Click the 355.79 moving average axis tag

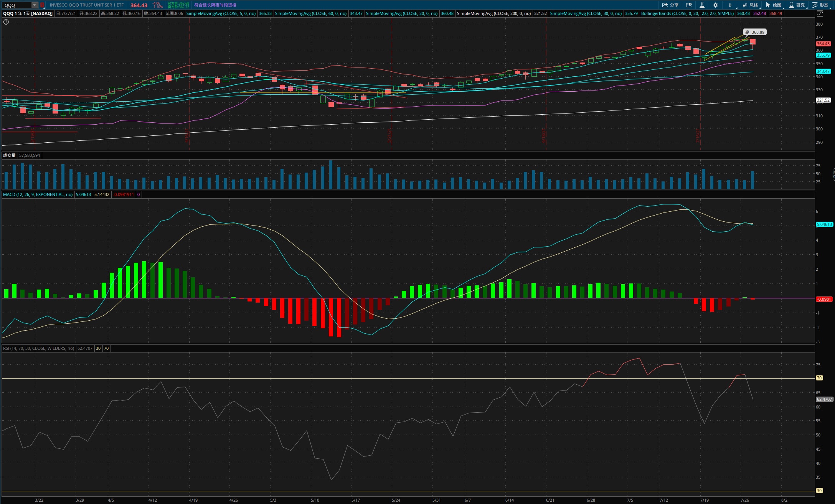coord(823,55)
